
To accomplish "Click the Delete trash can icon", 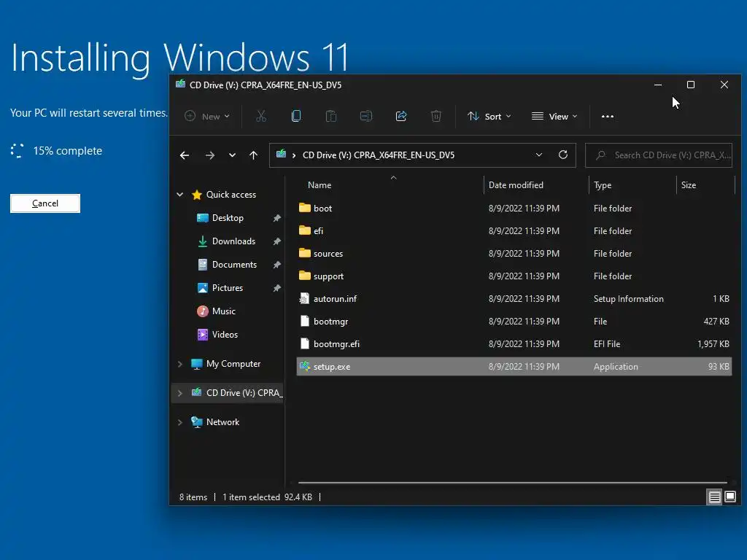I will coord(436,116).
